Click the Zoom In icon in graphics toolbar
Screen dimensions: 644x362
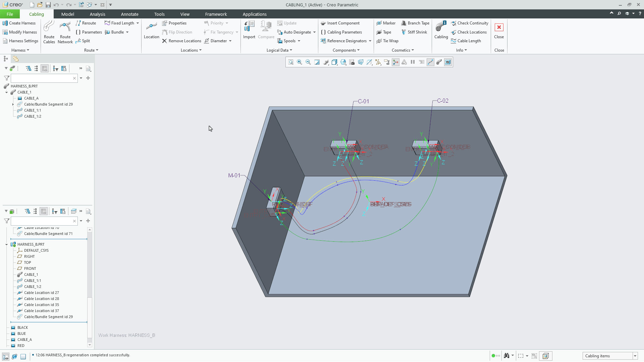pyautogui.click(x=300, y=62)
